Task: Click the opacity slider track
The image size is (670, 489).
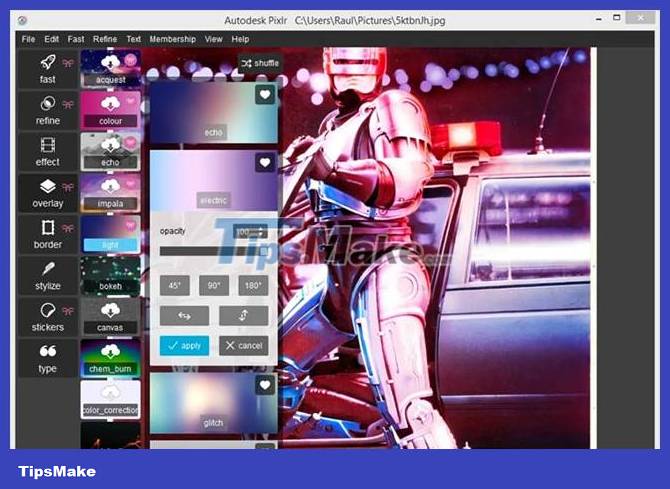Action: [x=213, y=251]
